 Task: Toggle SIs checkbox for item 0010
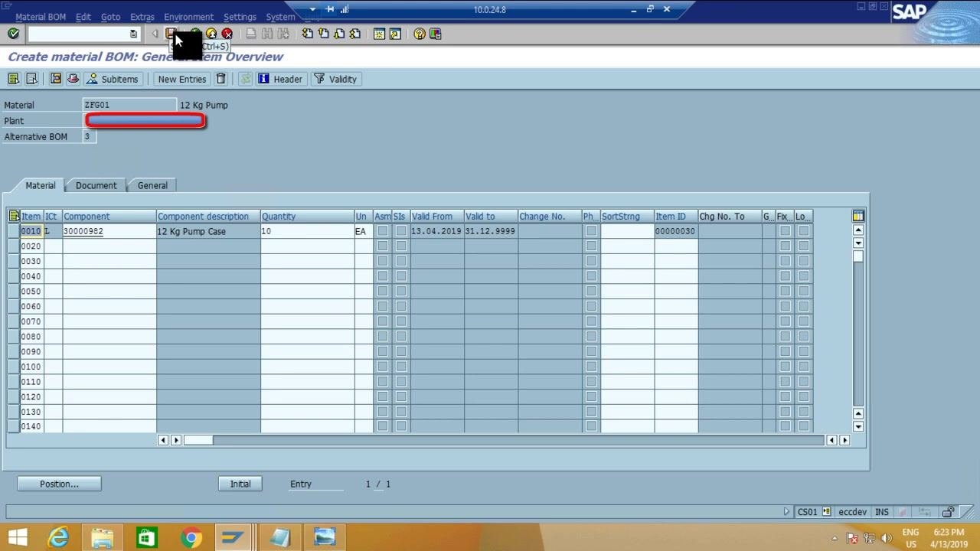tap(401, 231)
